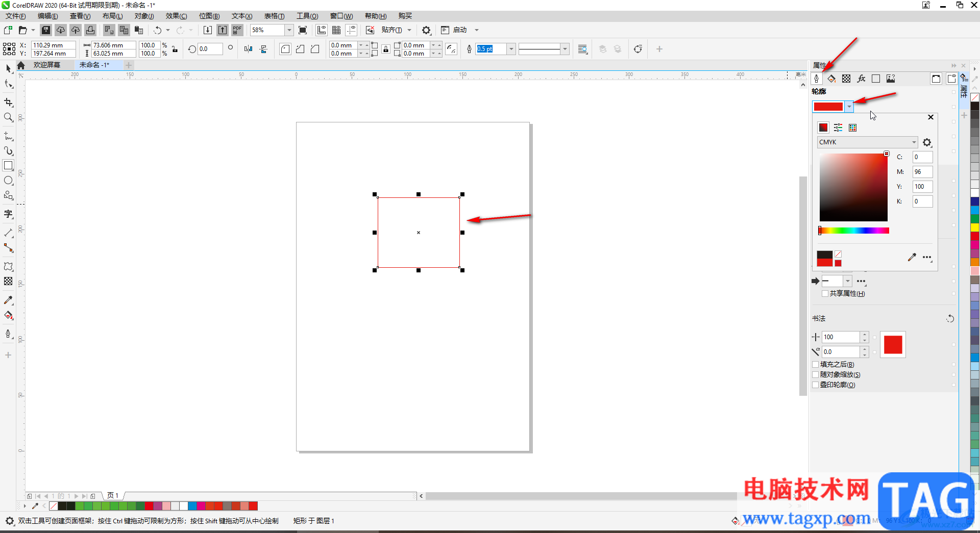Create a new document icon
The width and height of the screenshot is (980, 533).
(8, 30)
